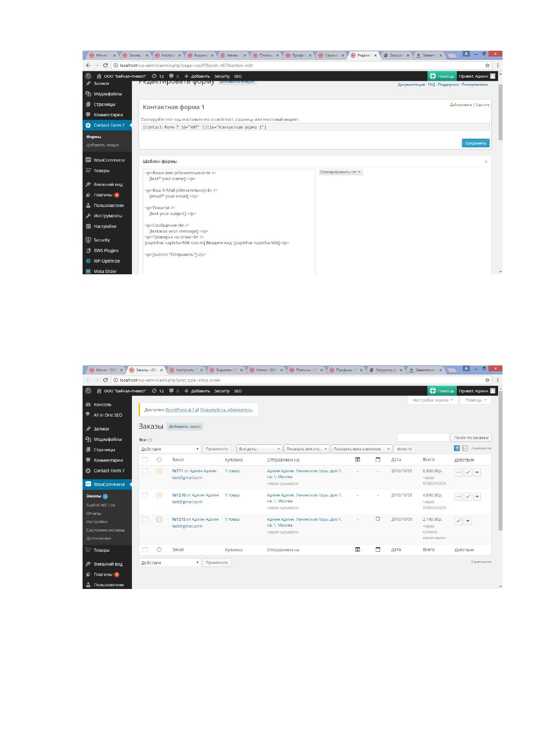Image resolution: width=534 pixels, height=756 pixels.
Task: Open Отчеты submenu under WooCommerce
Action: [x=94, y=513]
